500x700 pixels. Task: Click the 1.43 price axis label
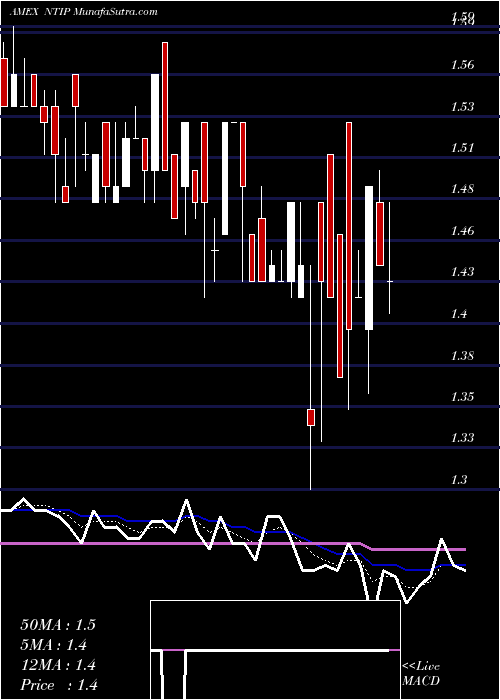click(x=462, y=272)
